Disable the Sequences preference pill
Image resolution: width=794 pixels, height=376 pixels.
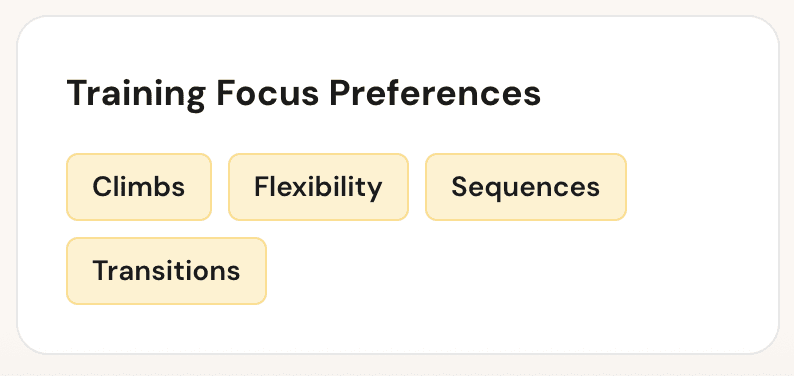(526, 187)
